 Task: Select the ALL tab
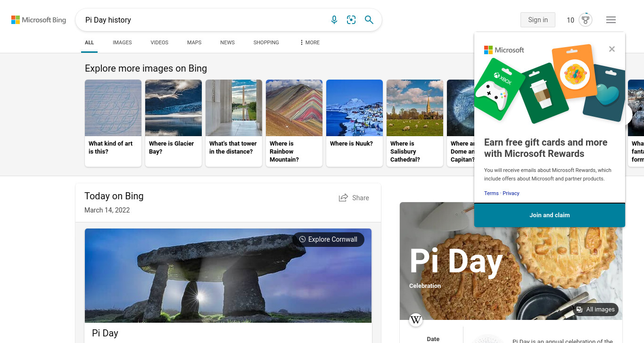tap(90, 42)
